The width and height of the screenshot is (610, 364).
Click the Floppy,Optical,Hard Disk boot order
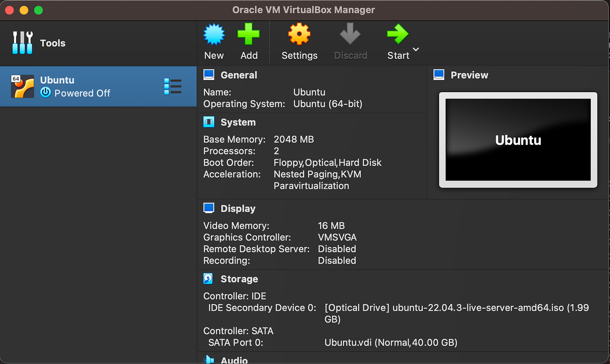tap(328, 163)
